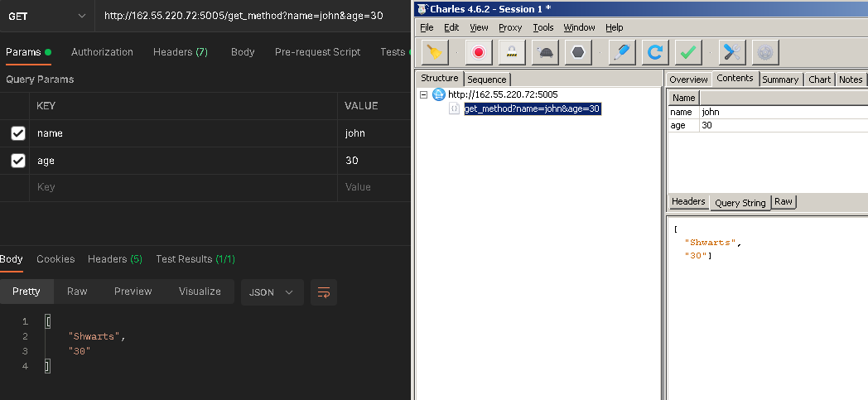This screenshot has height=400, width=868.
Task: Open the Help menu in Charles
Action: [614, 27]
